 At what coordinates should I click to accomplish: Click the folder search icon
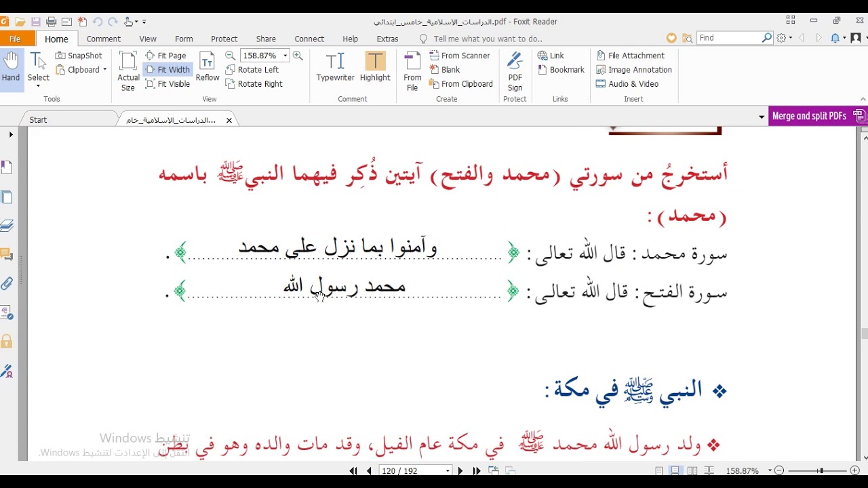point(687,38)
